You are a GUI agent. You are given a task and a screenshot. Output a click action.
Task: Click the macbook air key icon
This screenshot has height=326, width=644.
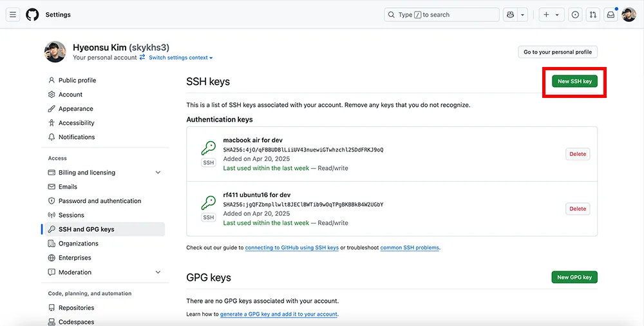pyautogui.click(x=209, y=148)
